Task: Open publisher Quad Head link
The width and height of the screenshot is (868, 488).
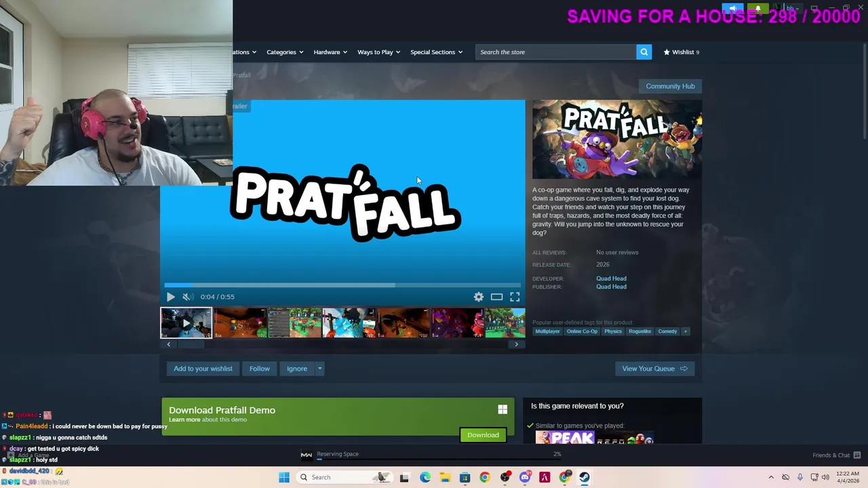Action: (611, 287)
